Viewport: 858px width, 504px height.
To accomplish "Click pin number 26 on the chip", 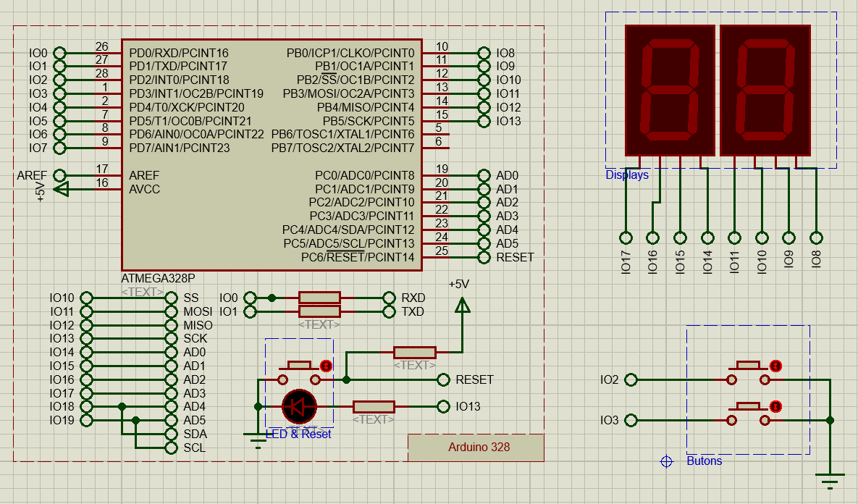I will pos(102,46).
